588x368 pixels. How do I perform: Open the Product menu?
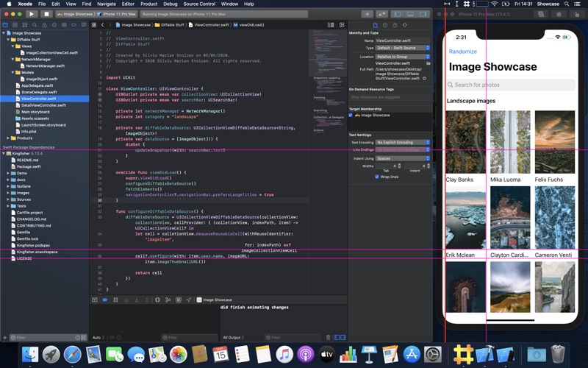[x=149, y=4]
